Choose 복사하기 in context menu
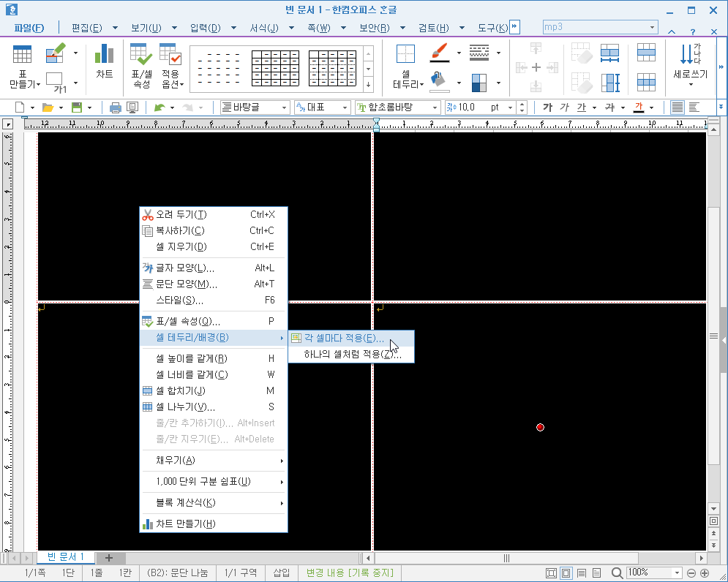728x582 pixels. [214, 230]
